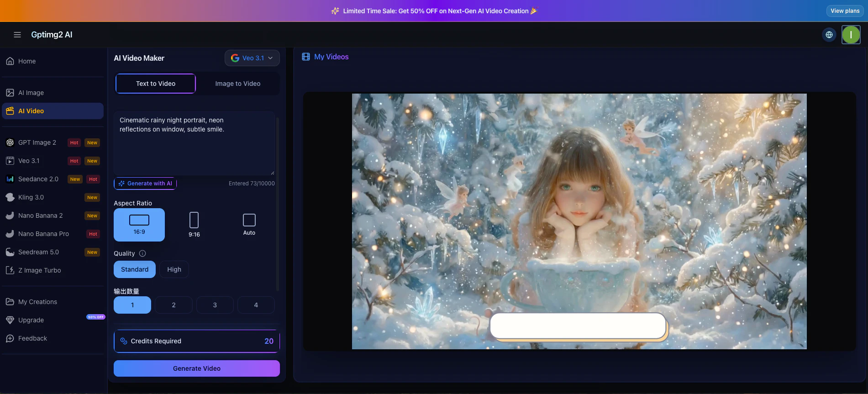Click the New badge next to Nano Banana 2
Screen dimensions: 868x394
tap(92, 215)
